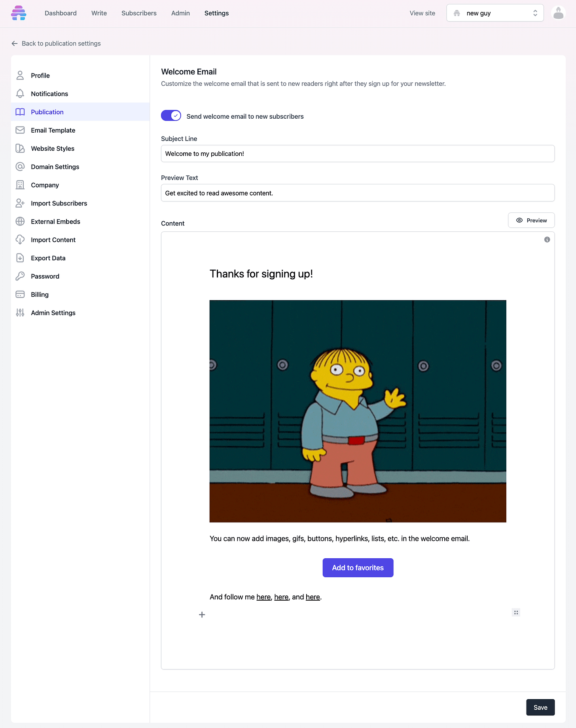Click the Export Data download icon
Viewport: 576px width, 728px height.
click(20, 258)
